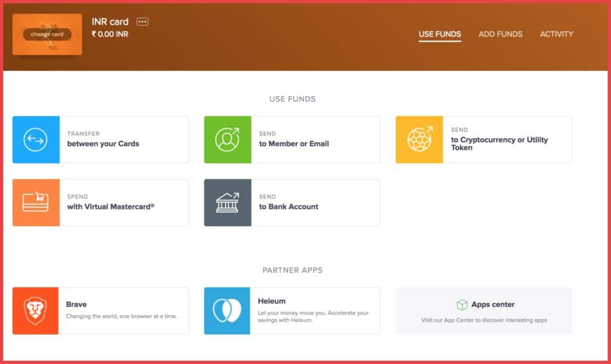Viewport: 611px width, 364px height.
Task: Open the Apps center tile
Action: point(483,311)
